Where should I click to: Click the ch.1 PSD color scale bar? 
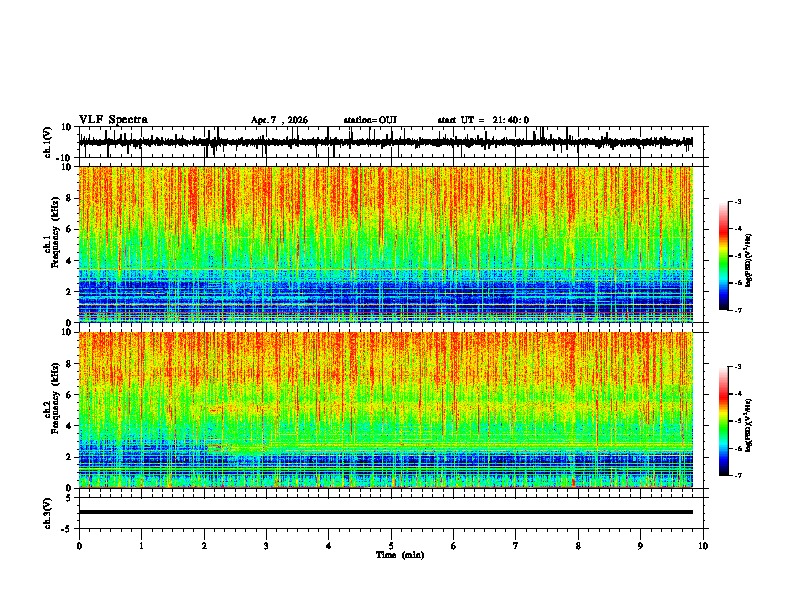click(724, 256)
